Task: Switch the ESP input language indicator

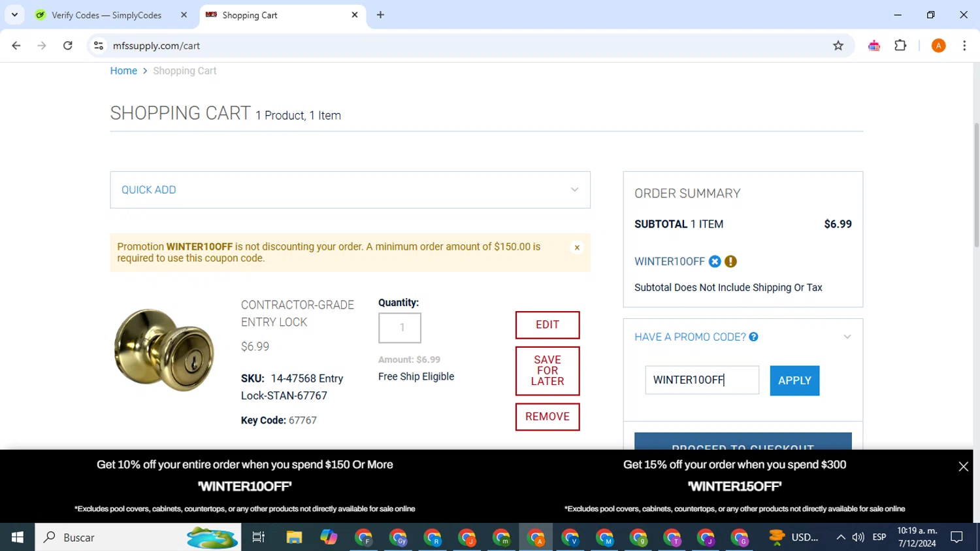Action: pyautogui.click(x=879, y=537)
